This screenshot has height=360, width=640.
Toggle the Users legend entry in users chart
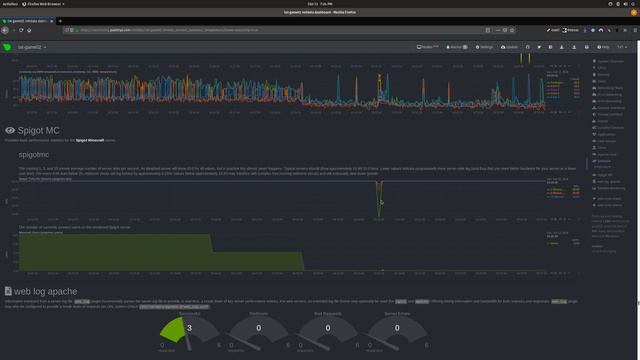click(553, 244)
